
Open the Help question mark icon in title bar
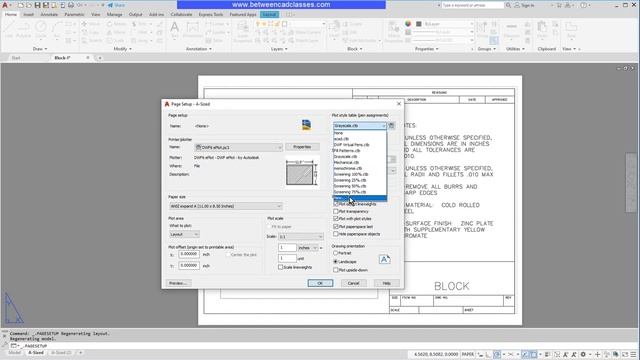click(584, 5)
